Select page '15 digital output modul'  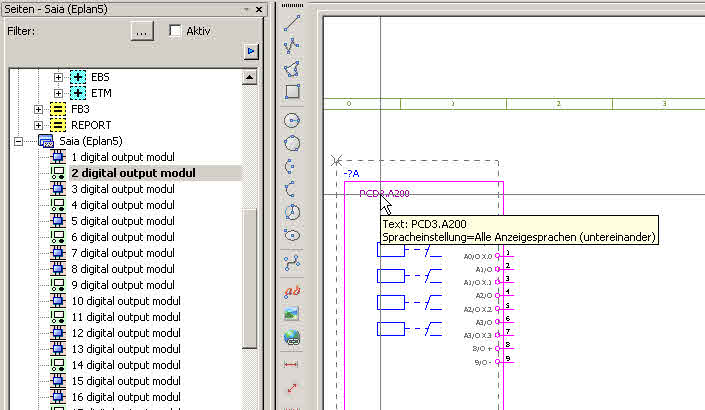click(x=126, y=381)
